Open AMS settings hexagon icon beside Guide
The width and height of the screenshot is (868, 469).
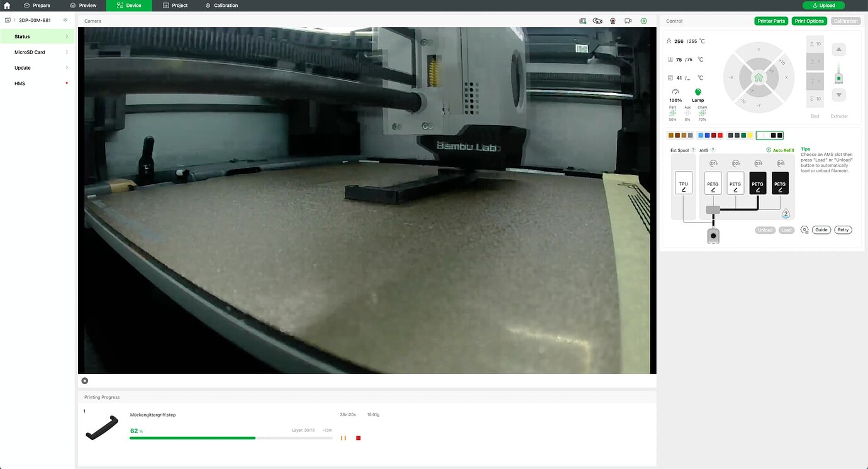(x=804, y=230)
